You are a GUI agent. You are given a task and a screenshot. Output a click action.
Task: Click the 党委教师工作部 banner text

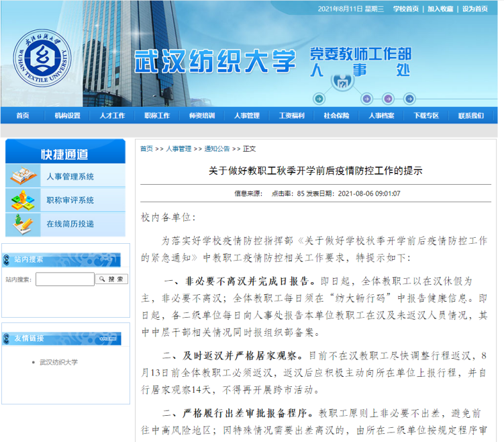pyautogui.click(x=360, y=54)
